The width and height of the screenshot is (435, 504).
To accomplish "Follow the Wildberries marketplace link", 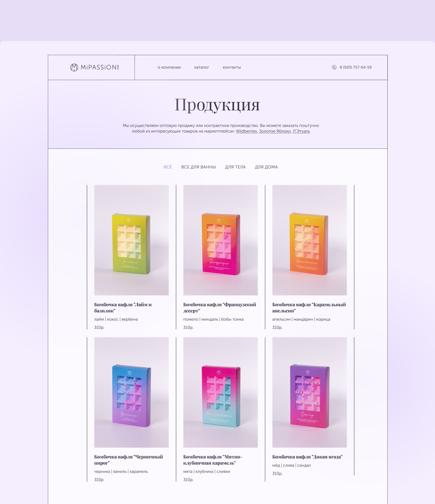I will tap(246, 131).
